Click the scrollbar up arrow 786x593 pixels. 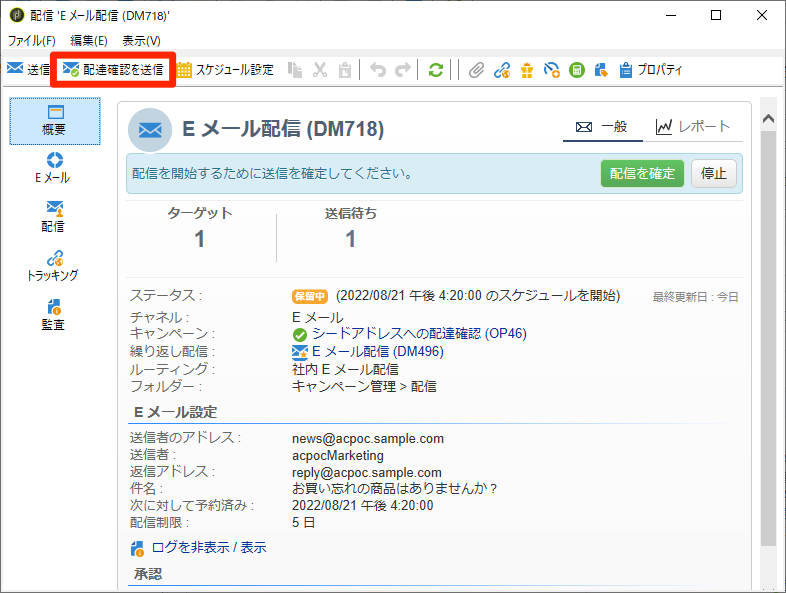pos(768,118)
